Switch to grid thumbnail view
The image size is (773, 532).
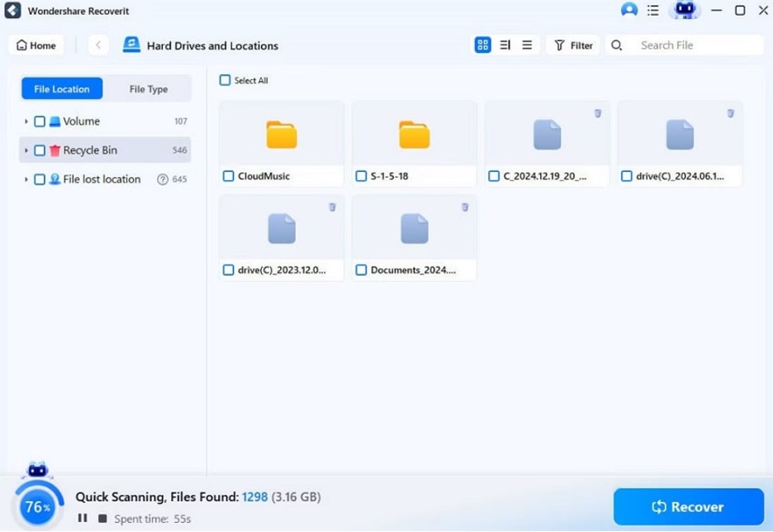(482, 45)
